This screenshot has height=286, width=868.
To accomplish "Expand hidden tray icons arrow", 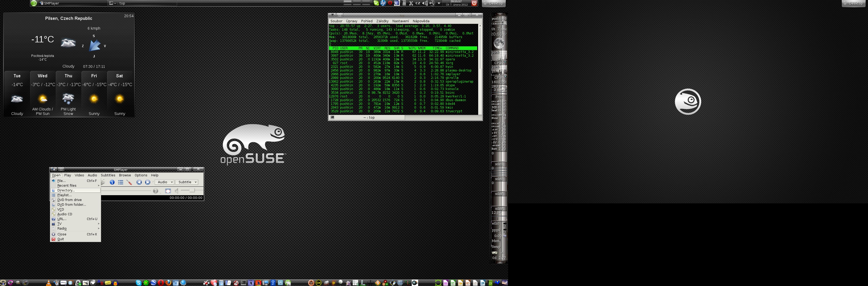I will [x=439, y=3].
